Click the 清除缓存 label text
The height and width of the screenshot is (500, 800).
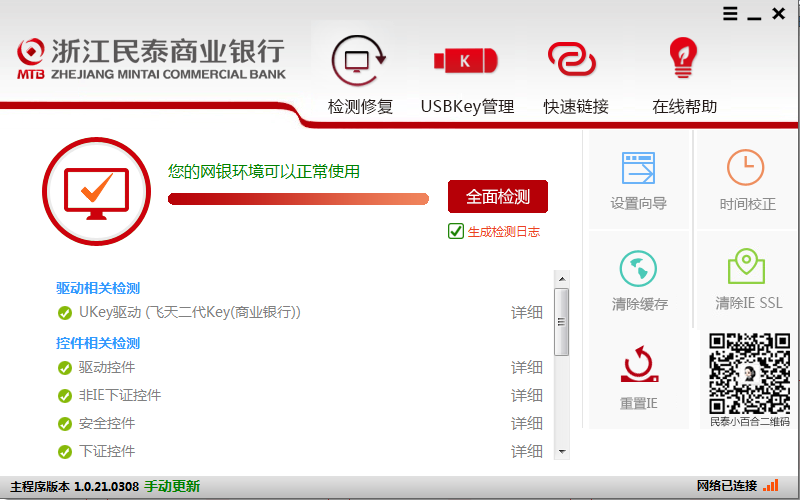click(640, 305)
